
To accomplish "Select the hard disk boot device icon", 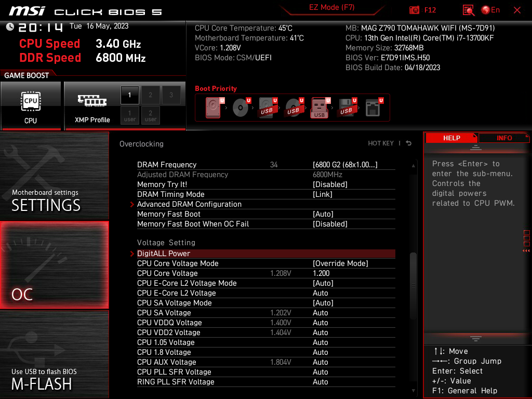I will (x=215, y=108).
